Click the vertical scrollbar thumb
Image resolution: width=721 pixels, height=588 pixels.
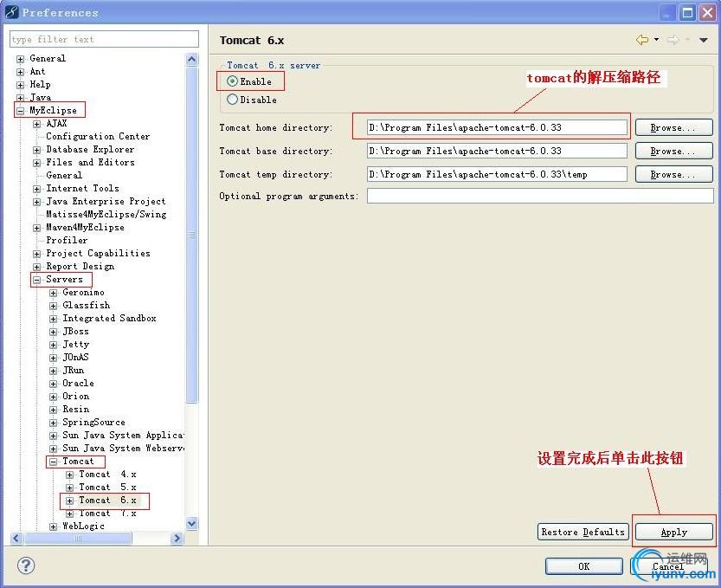pos(192,235)
